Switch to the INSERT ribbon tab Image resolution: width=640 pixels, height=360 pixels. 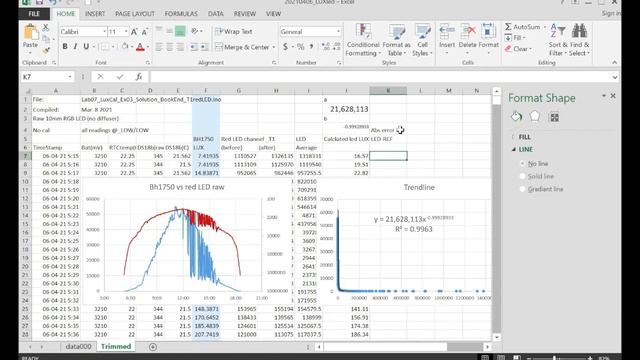click(x=95, y=13)
